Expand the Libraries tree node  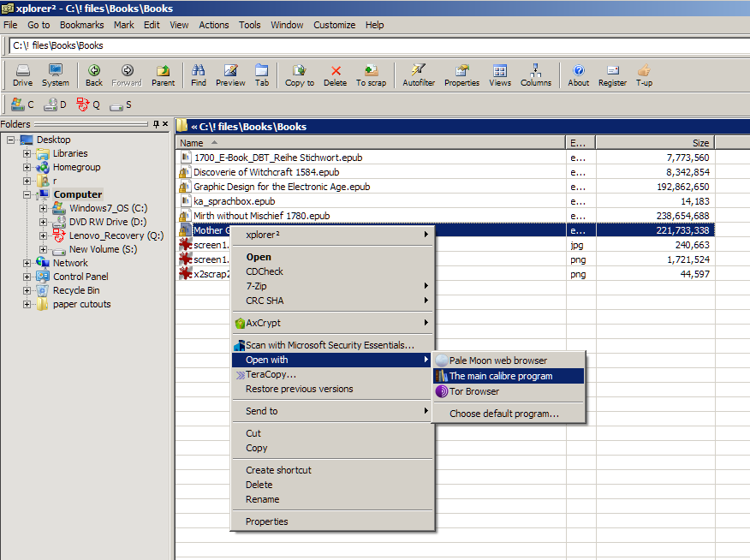(27, 153)
